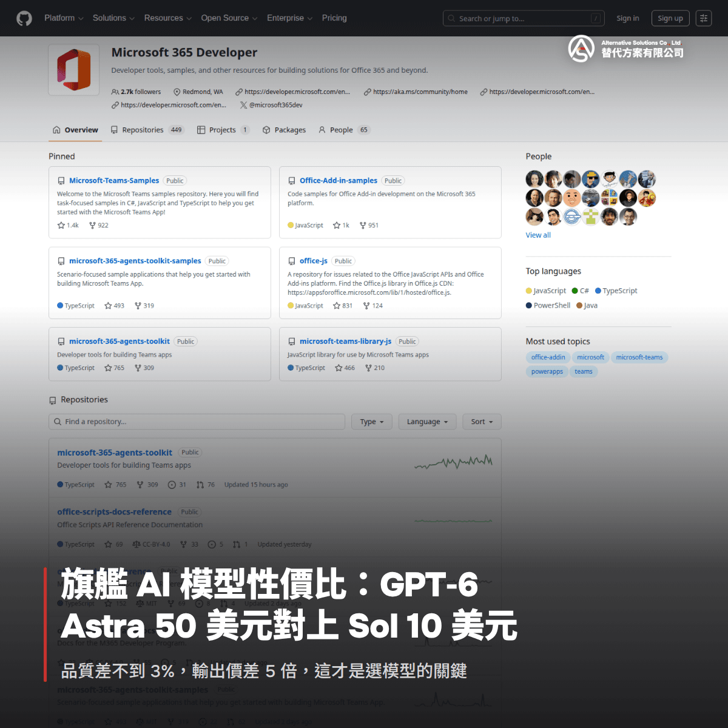728x728 pixels.
Task: Open the GitHub logo home icon
Action: (x=24, y=18)
